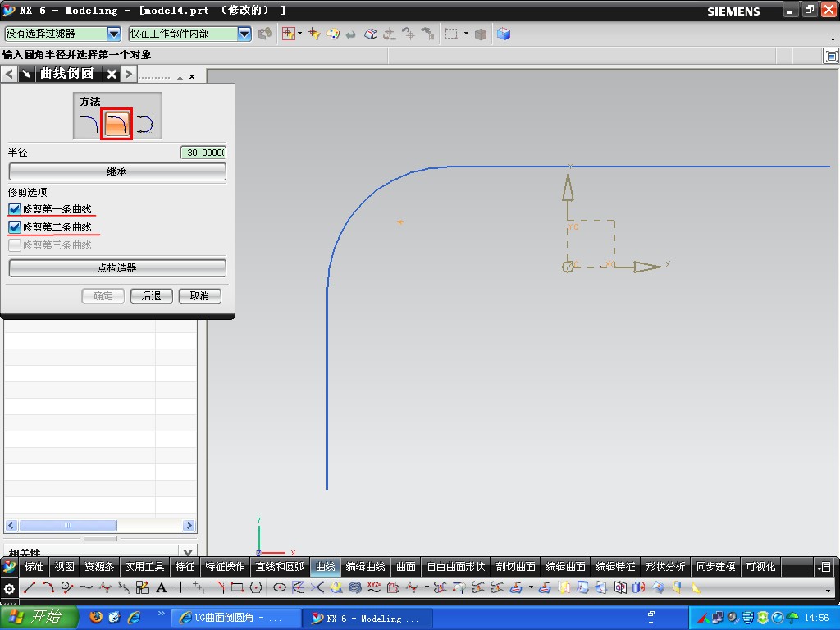Select the Hyperbola tool
The image size is (840, 630).
click(x=317, y=587)
